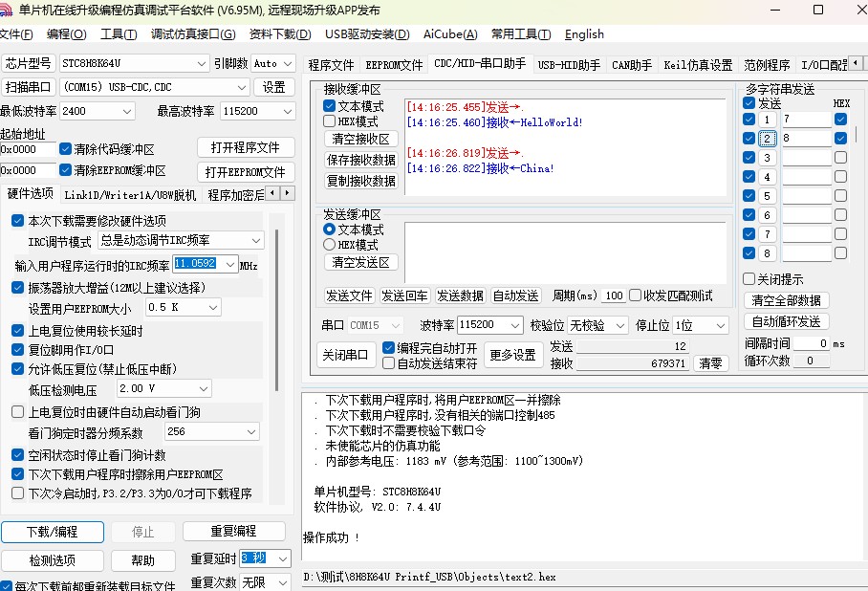Switch language via English menu
Viewport: 868px width, 591px height.
pos(584,34)
